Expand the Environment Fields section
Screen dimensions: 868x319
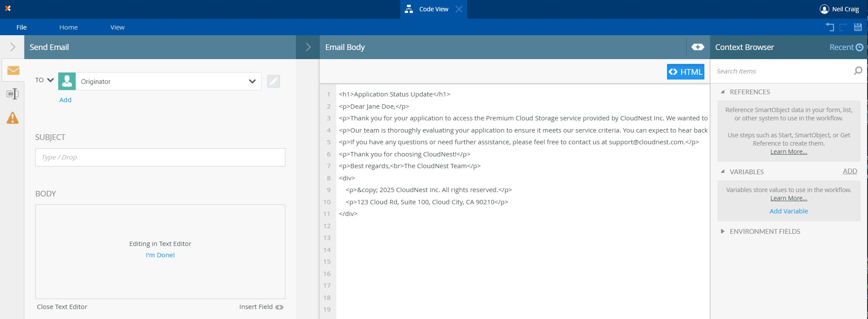(723, 231)
